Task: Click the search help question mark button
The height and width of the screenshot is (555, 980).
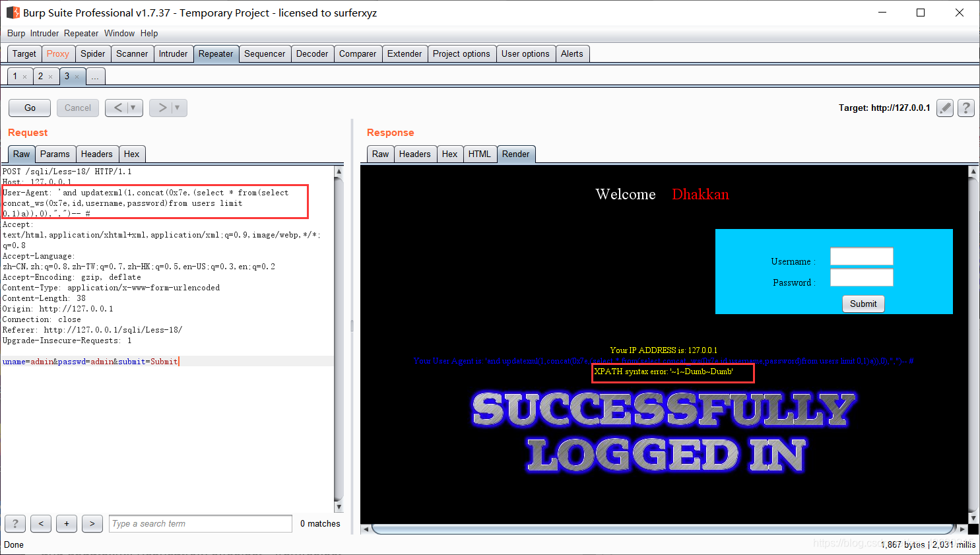Action: pyautogui.click(x=15, y=523)
